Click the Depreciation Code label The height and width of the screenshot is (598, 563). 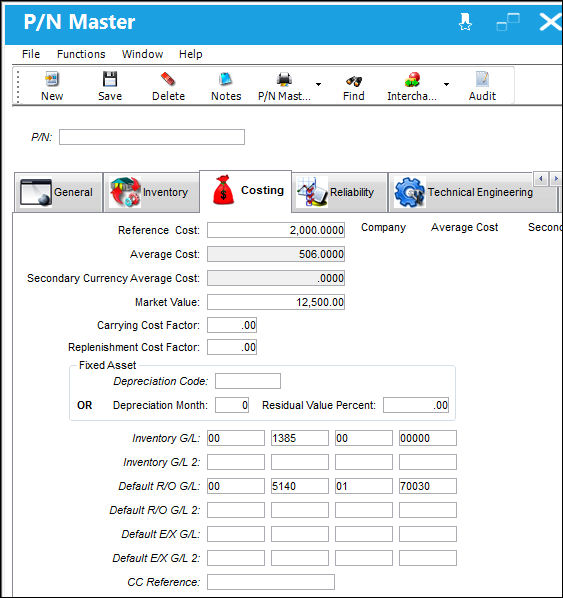pos(161,381)
